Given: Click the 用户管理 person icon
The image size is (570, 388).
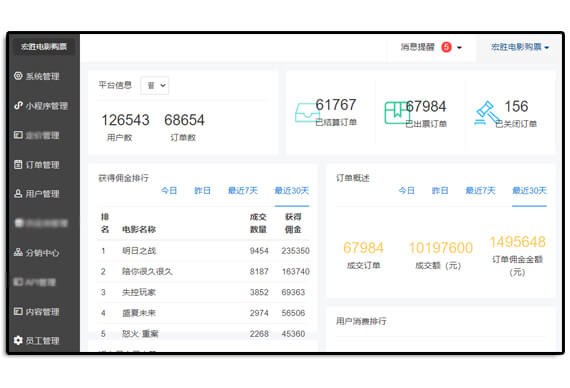Looking at the screenshot, I should 18,193.
